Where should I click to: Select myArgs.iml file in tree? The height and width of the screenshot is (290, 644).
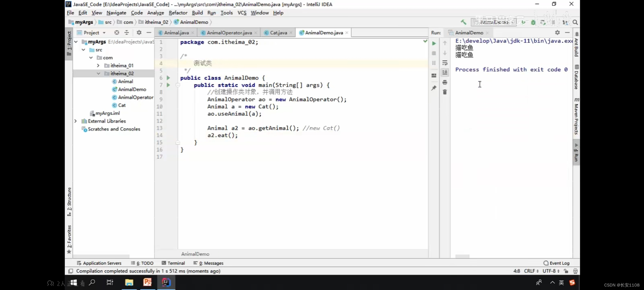pos(105,113)
